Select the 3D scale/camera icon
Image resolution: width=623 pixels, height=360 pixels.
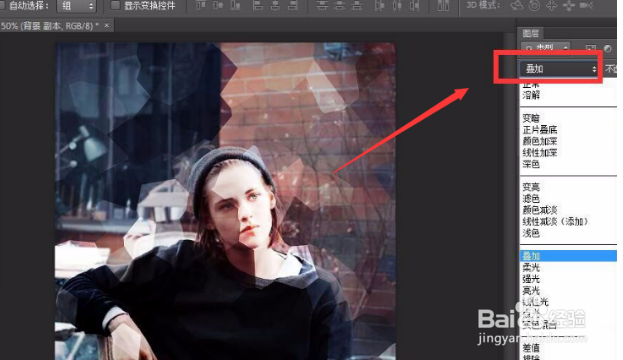(x=586, y=6)
